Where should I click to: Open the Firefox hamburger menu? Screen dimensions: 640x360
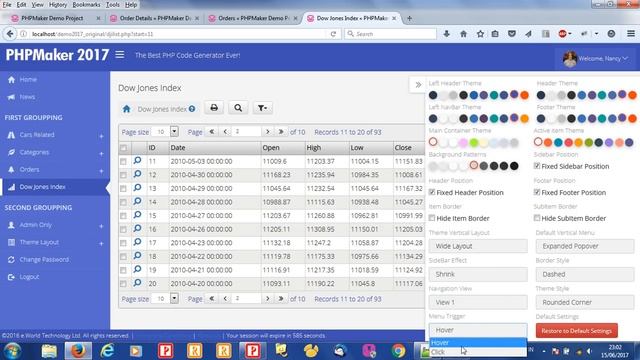pyautogui.click(x=631, y=34)
